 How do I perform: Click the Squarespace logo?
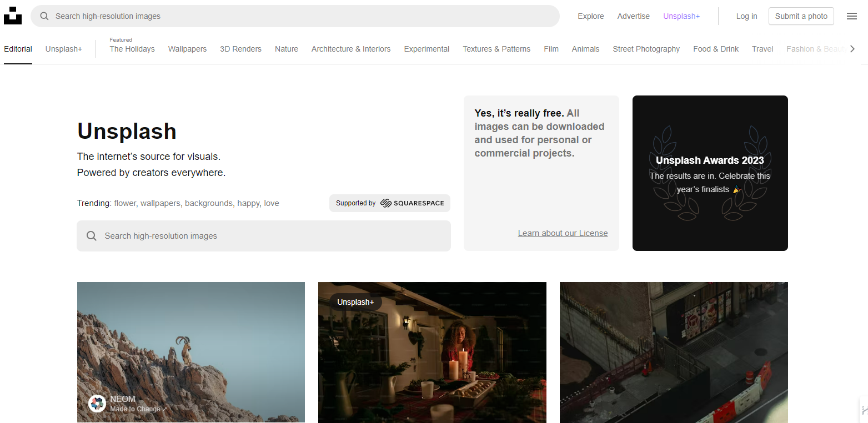tap(413, 203)
